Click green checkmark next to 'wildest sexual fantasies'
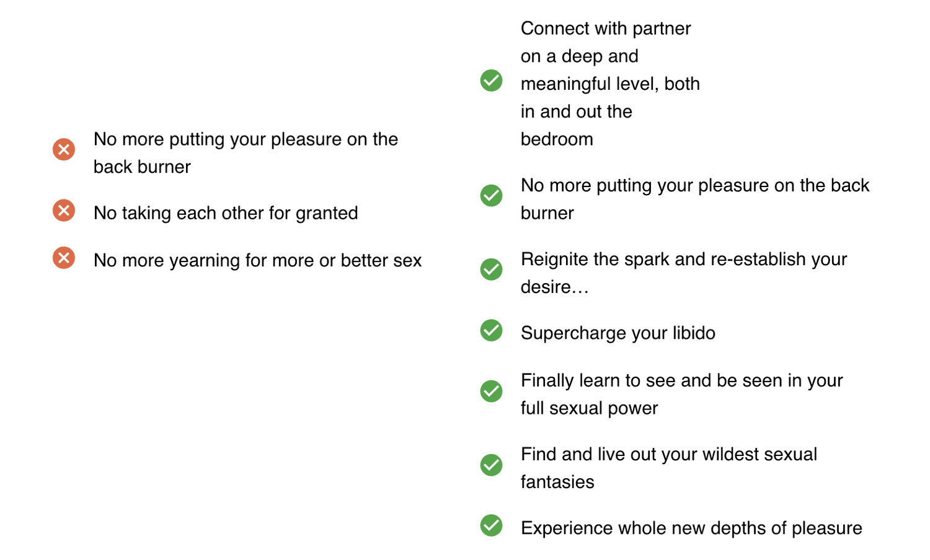Viewport: 930px width, 560px height. click(492, 465)
